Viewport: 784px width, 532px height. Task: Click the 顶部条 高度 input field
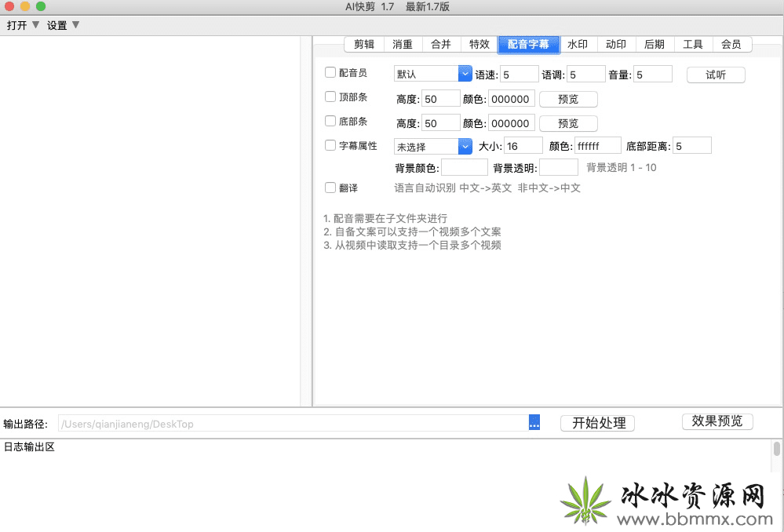[441, 99]
